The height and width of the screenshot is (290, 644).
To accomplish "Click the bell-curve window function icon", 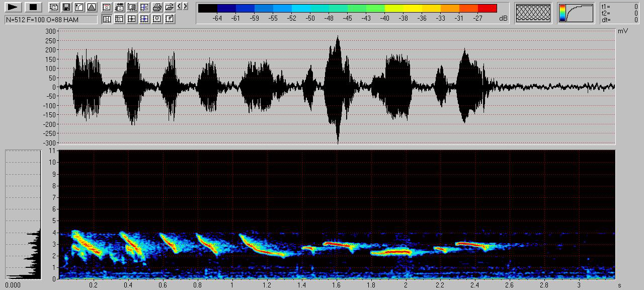I will pyautogui.click(x=91, y=8).
